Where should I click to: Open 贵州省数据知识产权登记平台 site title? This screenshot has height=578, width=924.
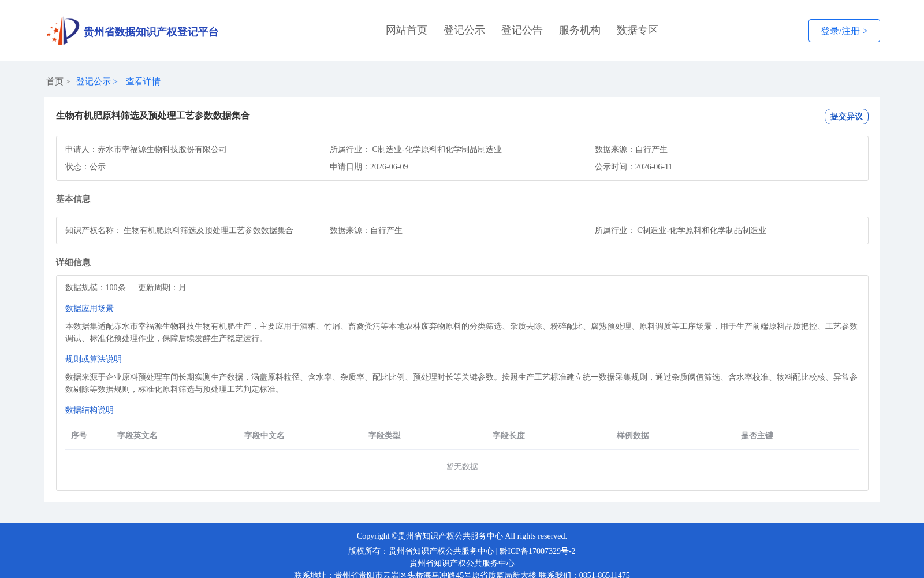[x=151, y=32]
